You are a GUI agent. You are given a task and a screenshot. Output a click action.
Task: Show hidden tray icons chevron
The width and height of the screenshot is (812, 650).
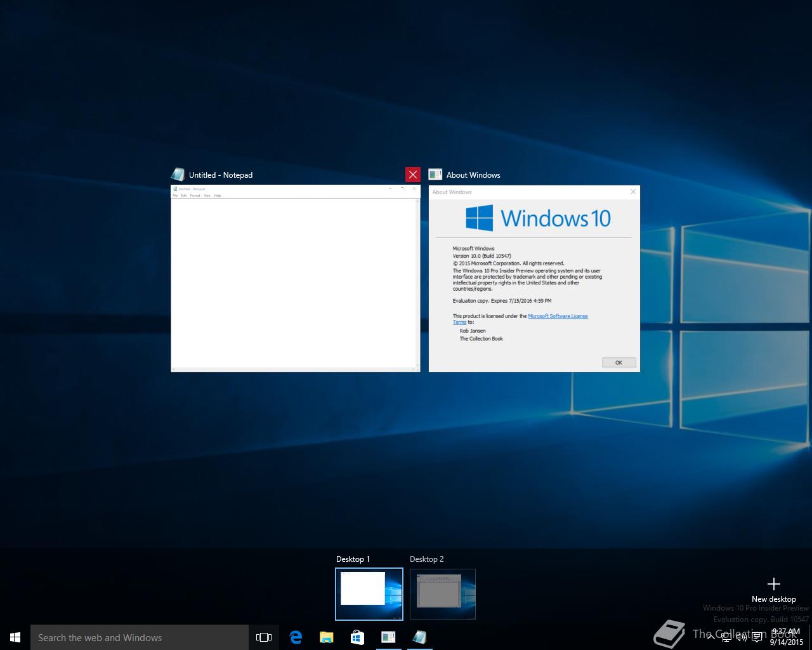pyautogui.click(x=710, y=637)
